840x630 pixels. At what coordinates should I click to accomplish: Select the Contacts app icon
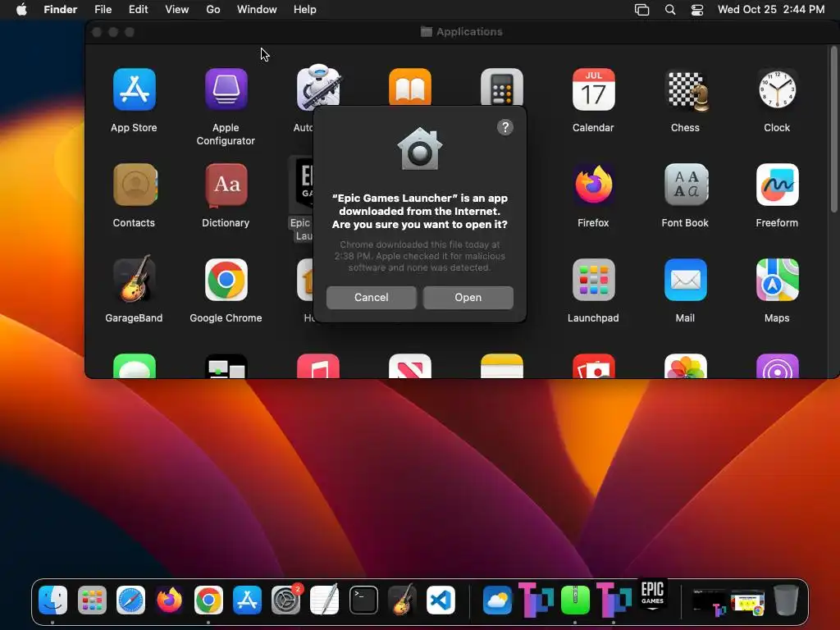[x=135, y=185]
